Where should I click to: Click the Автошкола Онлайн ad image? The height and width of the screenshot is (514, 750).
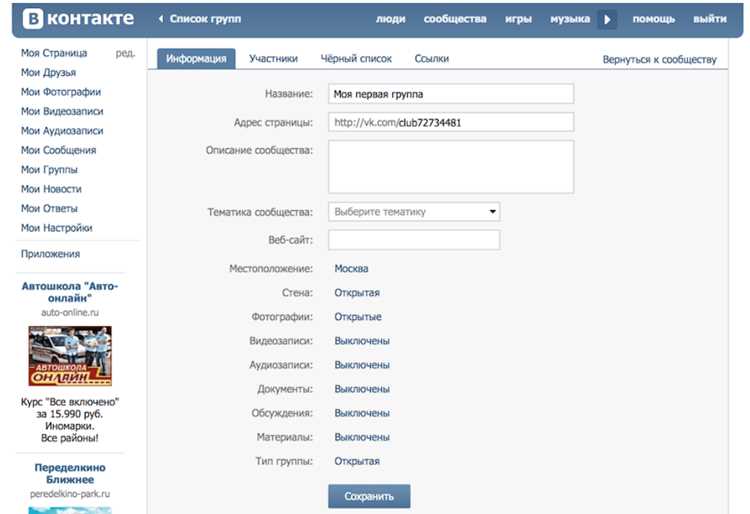click(x=70, y=356)
